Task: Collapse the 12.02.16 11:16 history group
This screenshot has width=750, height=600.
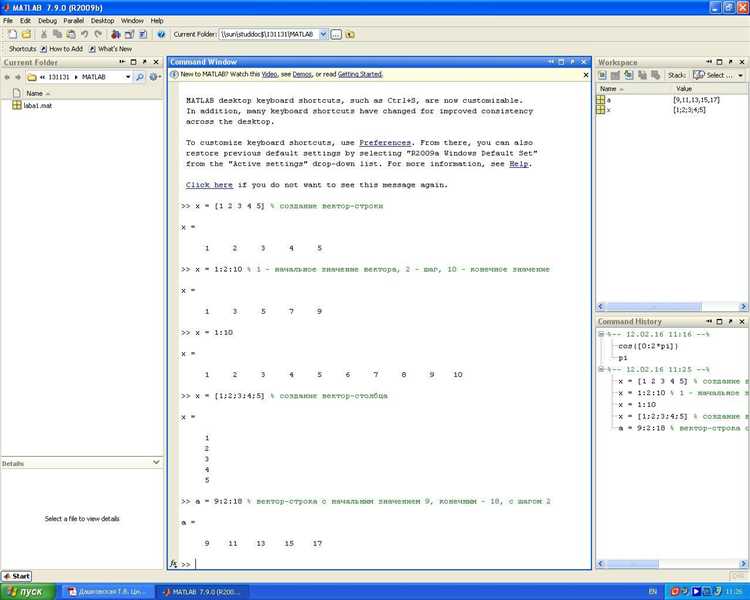Action: pyautogui.click(x=601, y=334)
